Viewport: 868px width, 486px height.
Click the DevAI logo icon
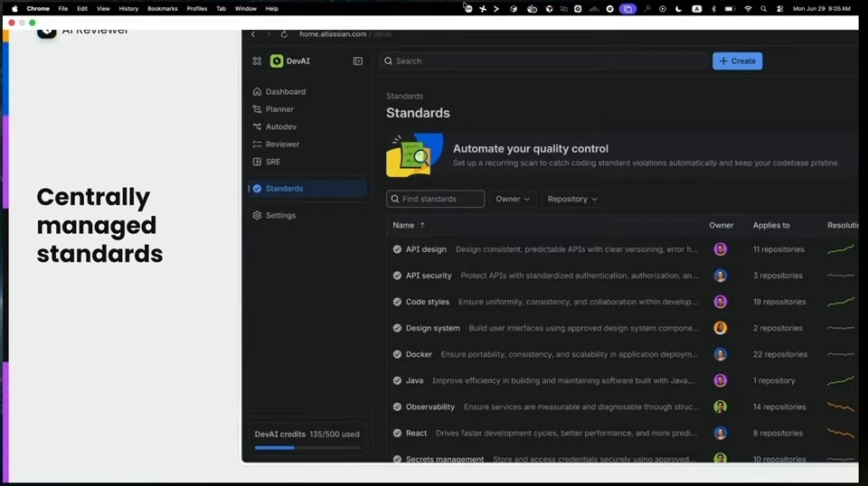[x=277, y=61]
